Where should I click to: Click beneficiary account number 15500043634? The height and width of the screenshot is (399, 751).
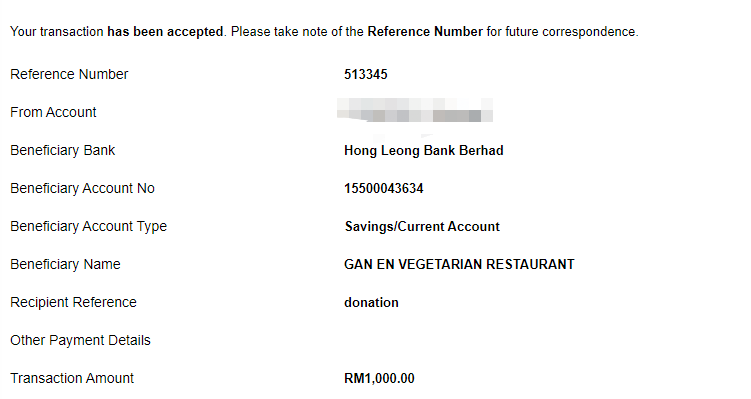pos(384,188)
